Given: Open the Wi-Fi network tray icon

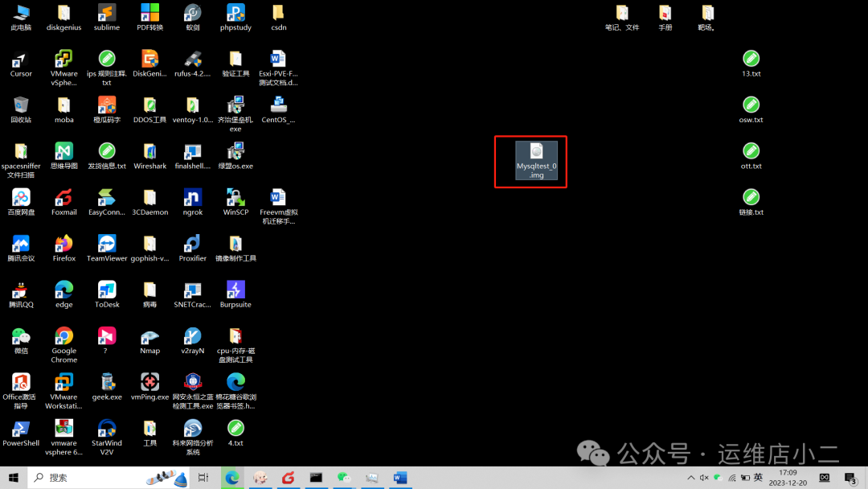Looking at the screenshot, I should pyautogui.click(x=732, y=478).
